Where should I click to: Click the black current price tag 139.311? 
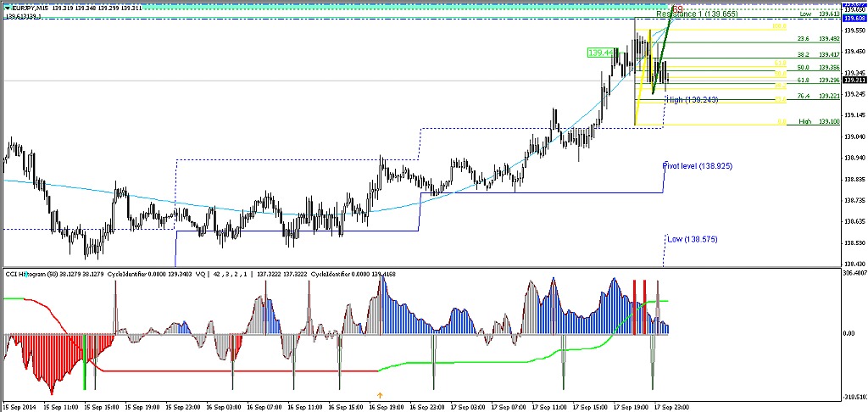click(x=854, y=81)
